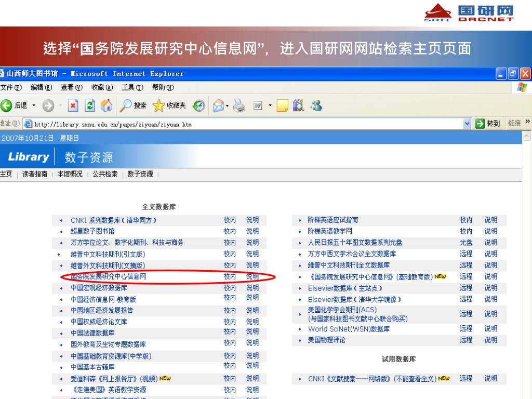Image resolution: width=532 pixels, height=399 pixels.
Task: Open 万方中西文学术会议全文数据库 link
Action: [x=352, y=254]
